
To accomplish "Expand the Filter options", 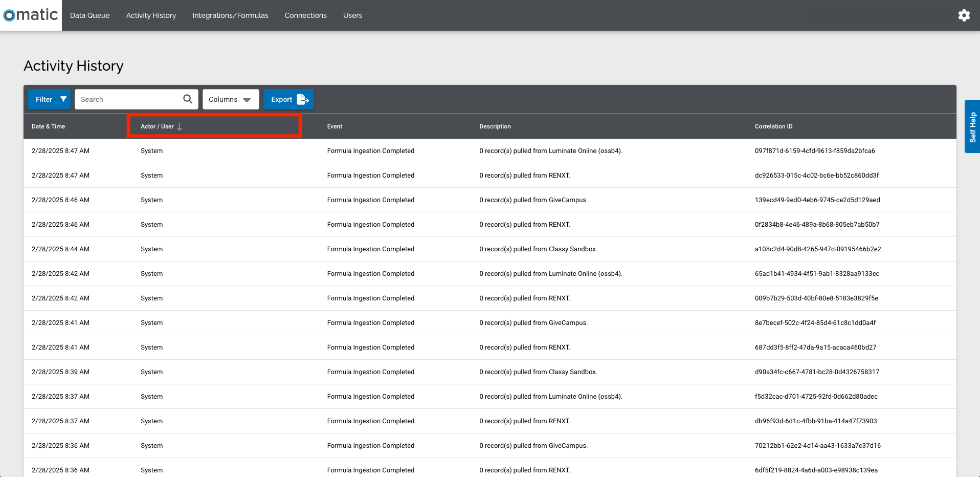I will [x=49, y=99].
